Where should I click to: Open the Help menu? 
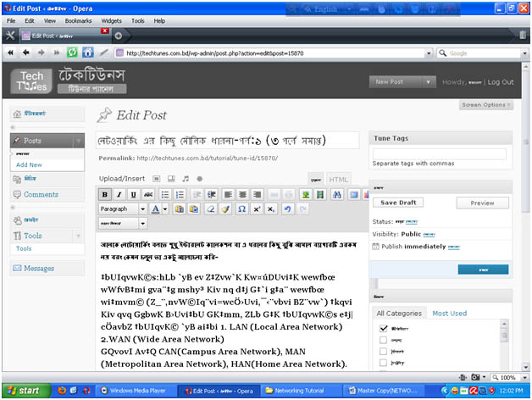tap(159, 20)
